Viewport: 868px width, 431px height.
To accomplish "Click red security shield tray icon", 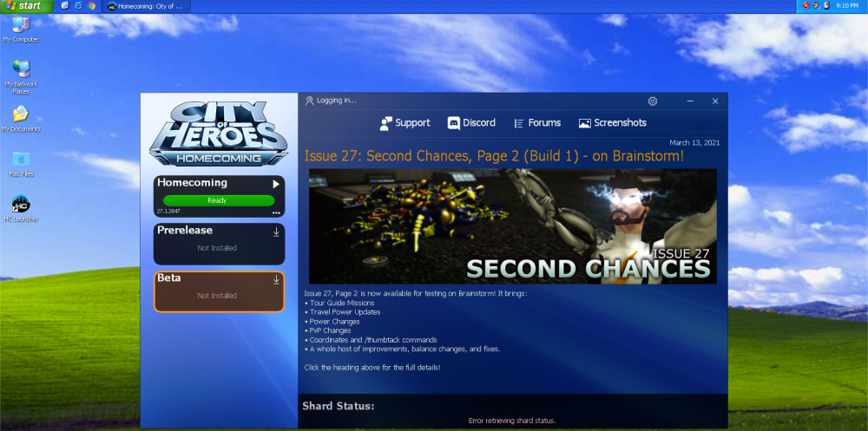I will click(806, 5).
